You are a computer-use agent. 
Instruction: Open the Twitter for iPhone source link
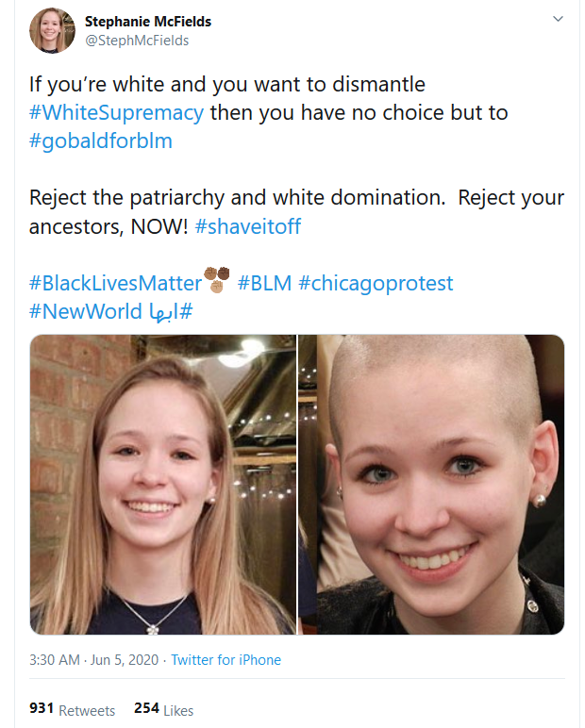point(226,660)
